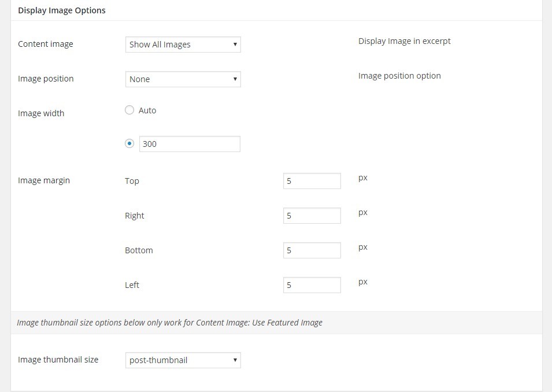Click the Content image label
This screenshot has height=392, width=552.
point(46,44)
